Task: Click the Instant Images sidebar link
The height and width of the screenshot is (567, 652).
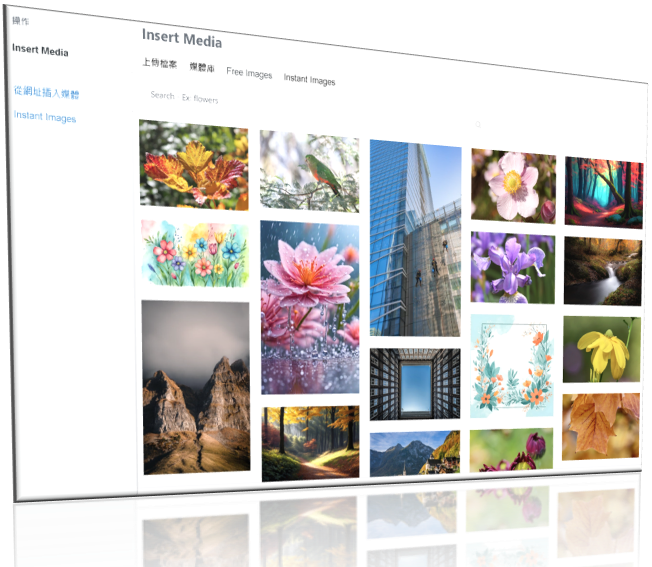Action: click(45, 118)
